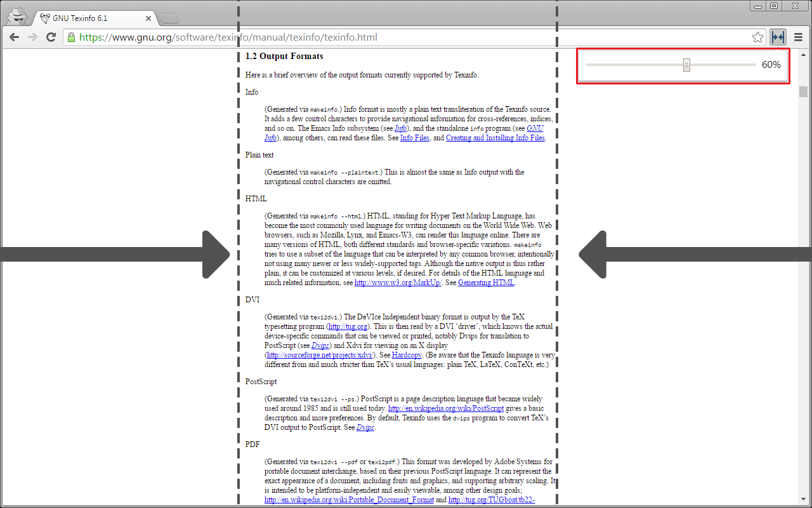The image size is (812, 508).
Task: Click the 'Plain text' format term
Action: pos(259,155)
